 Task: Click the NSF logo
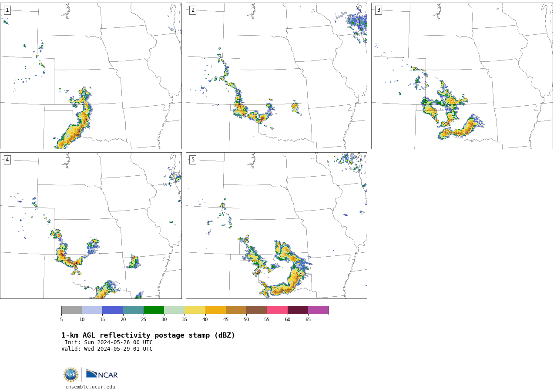point(71,375)
